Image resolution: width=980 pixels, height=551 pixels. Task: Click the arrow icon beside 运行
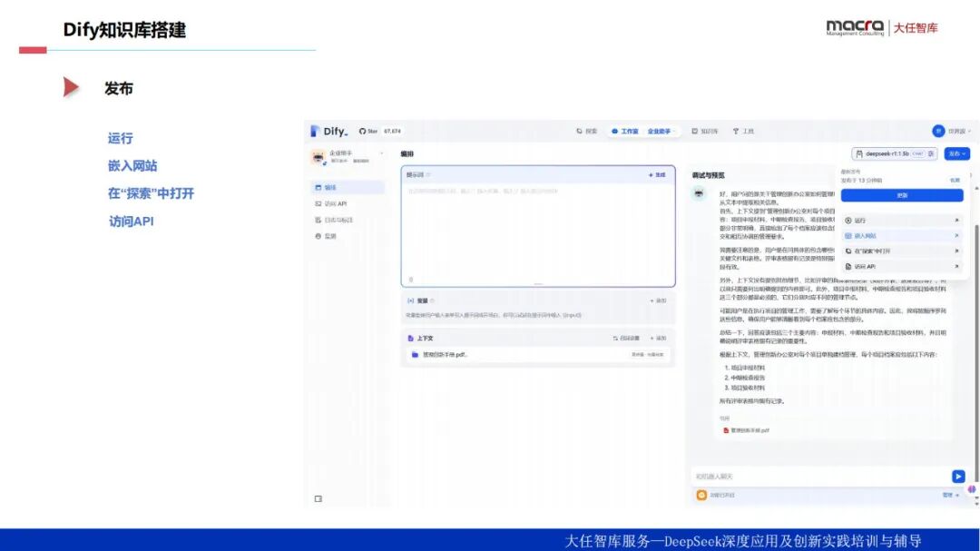click(957, 221)
